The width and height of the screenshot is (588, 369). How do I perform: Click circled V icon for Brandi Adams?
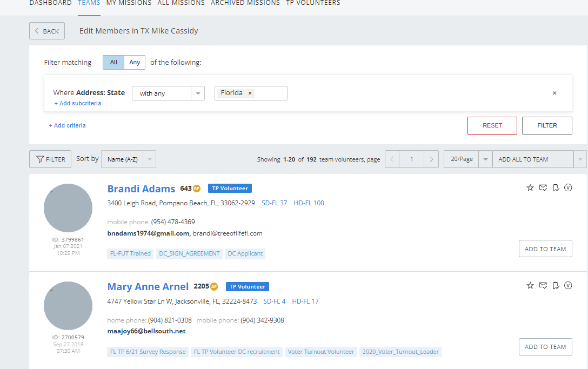(568, 187)
